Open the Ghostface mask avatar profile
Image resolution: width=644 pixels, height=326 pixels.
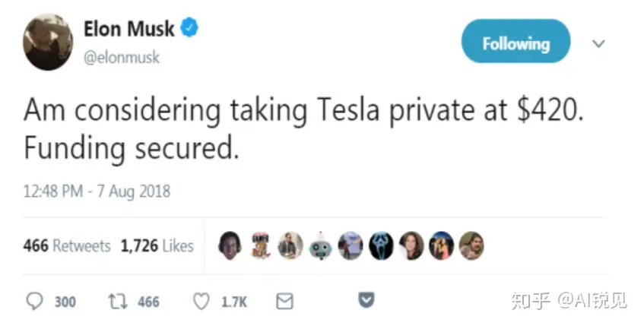tap(381, 245)
